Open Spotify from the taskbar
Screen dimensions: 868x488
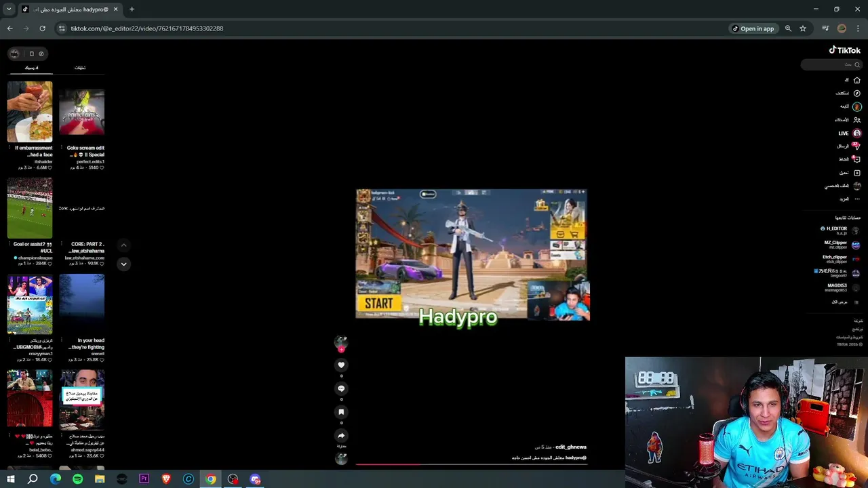click(x=77, y=479)
